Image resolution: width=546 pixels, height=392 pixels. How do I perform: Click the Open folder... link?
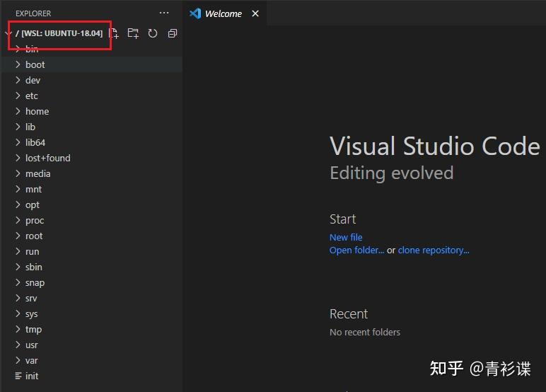[356, 250]
